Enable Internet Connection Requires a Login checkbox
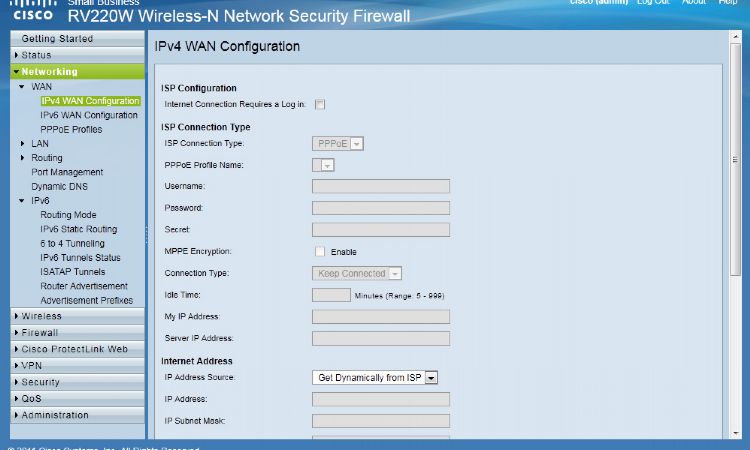 (320, 104)
